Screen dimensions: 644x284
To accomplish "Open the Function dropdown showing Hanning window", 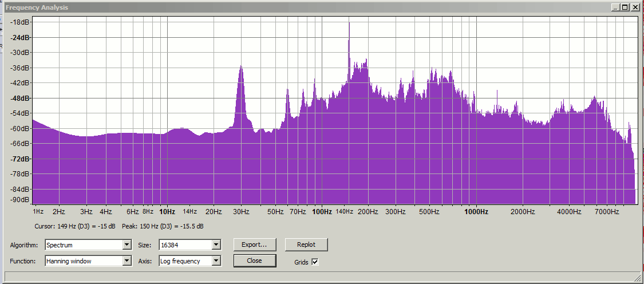I will 88,261.
